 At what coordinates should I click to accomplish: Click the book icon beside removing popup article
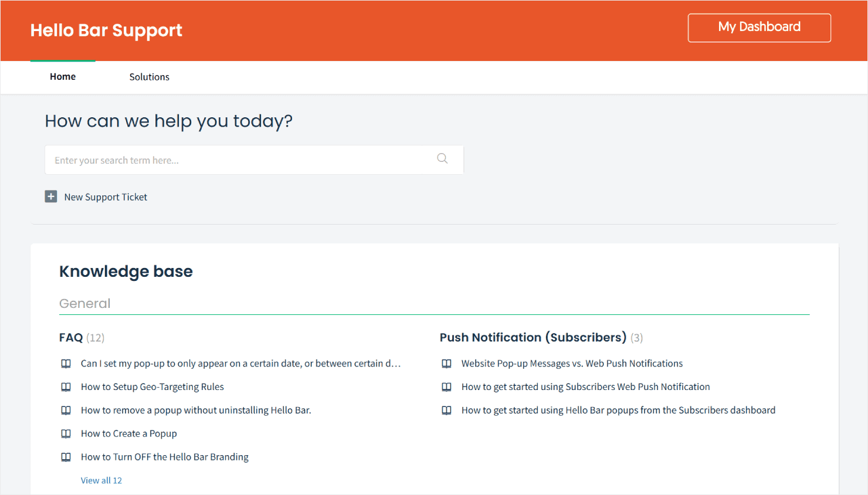tap(66, 410)
